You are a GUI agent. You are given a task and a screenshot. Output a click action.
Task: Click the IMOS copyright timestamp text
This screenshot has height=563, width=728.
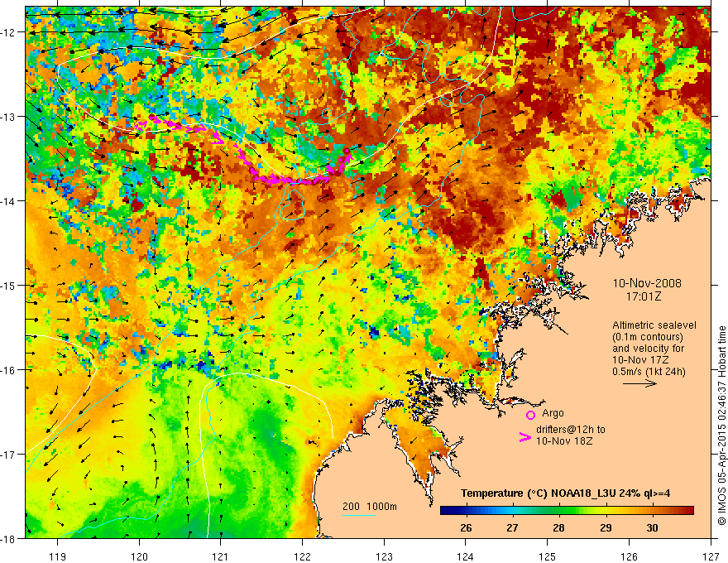pos(721,425)
